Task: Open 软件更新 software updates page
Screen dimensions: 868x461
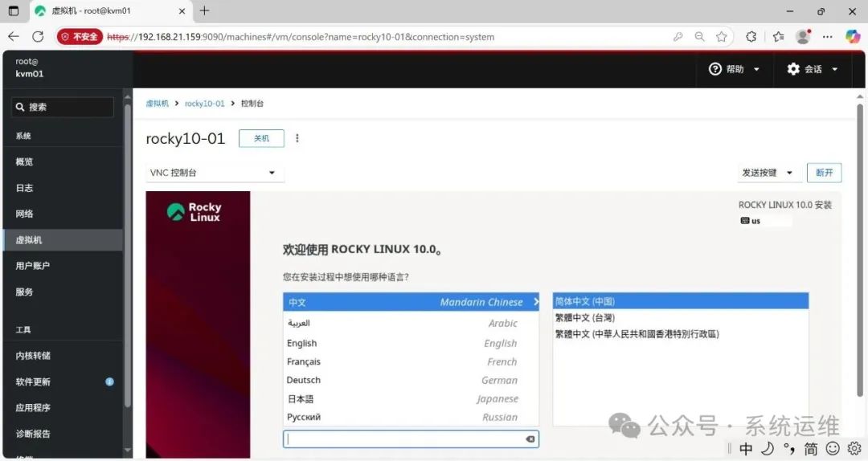Action: coord(63,381)
